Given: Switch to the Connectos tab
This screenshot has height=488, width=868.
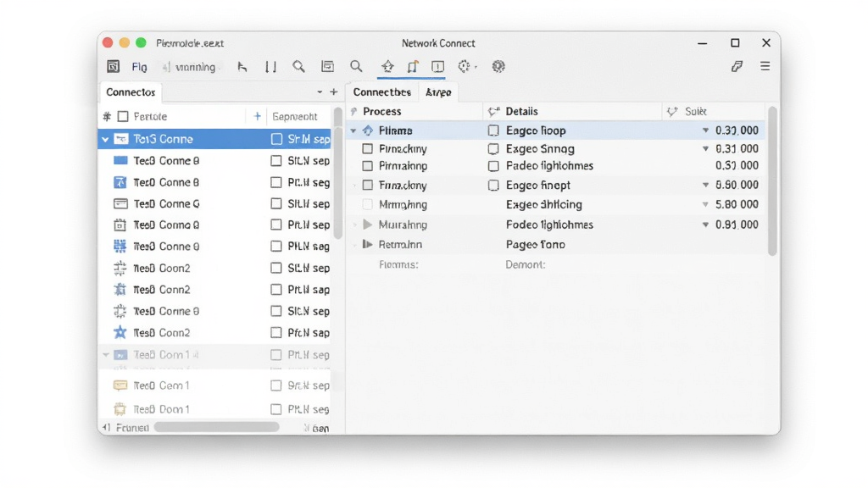Looking at the screenshot, I should pyautogui.click(x=131, y=91).
